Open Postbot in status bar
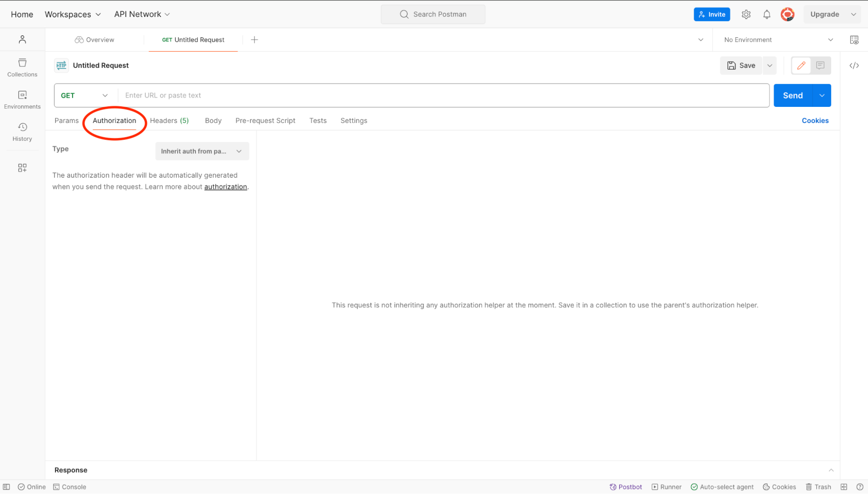868x494 pixels. pos(625,487)
